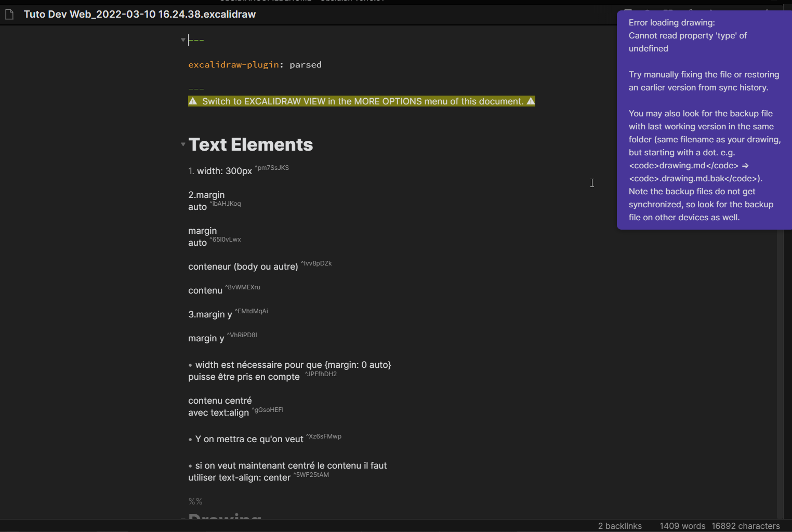Click the block reference ^5WF25tAM
Image resolution: width=792 pixels, height=532 pixels.
coord(311,474)
